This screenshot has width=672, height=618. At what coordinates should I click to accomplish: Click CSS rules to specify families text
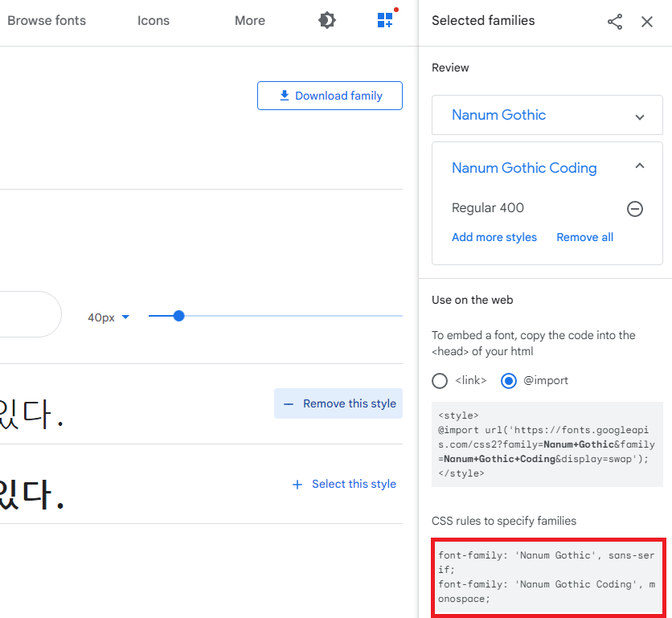(503, 521)
